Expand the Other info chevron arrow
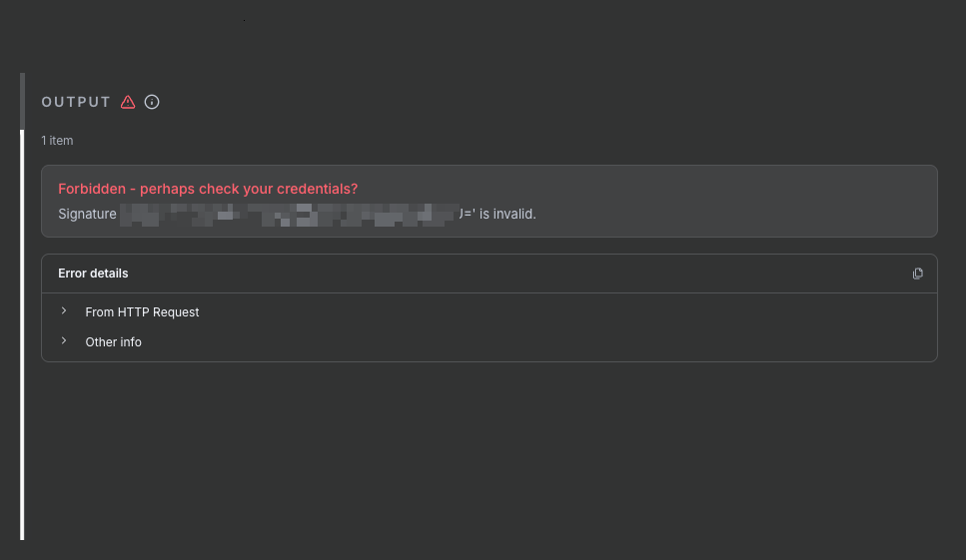 [x=64, y=341]
